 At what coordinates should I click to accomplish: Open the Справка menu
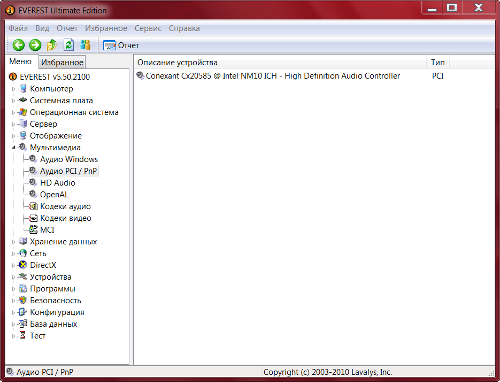[184, 28]
